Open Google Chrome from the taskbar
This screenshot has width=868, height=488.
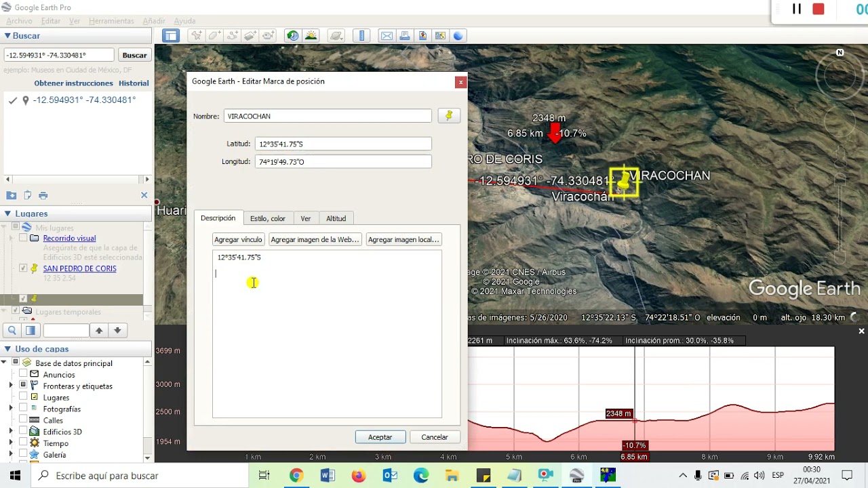pyautogui.click(x=296, y=475)
